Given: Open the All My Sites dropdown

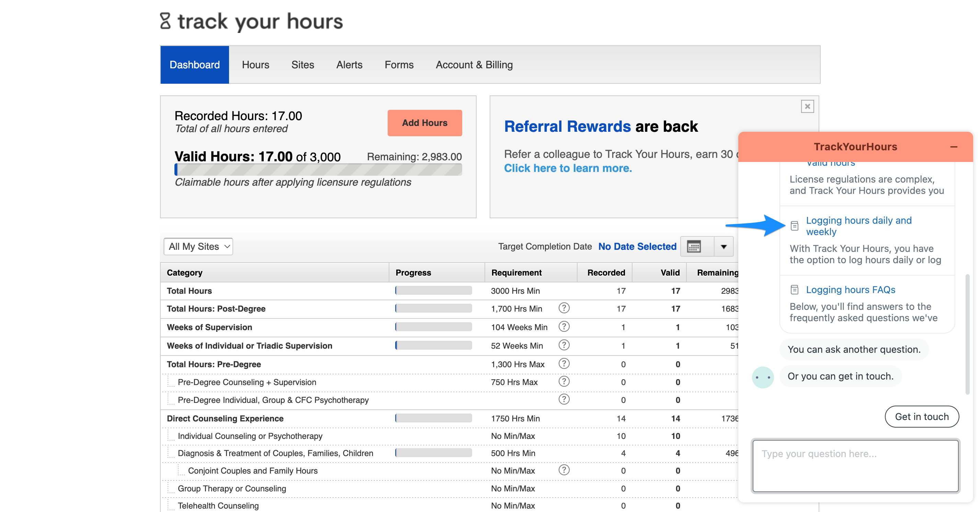Looking at the screenshot, I should tap(198, 247).
